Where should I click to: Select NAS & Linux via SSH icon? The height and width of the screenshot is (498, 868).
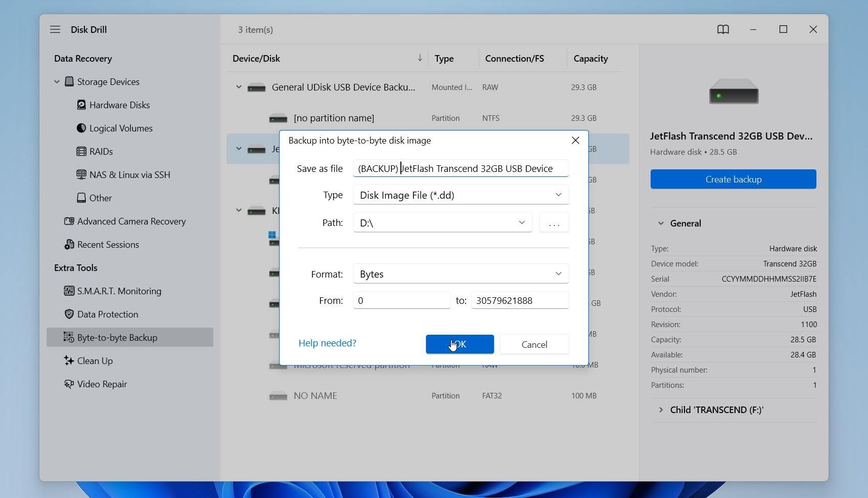(81, 175)
